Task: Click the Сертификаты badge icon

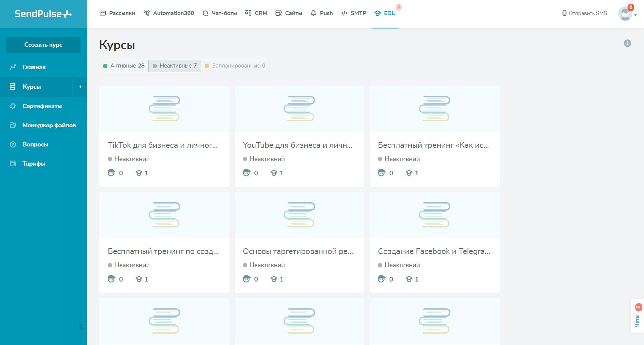Action: coord(13,106)
